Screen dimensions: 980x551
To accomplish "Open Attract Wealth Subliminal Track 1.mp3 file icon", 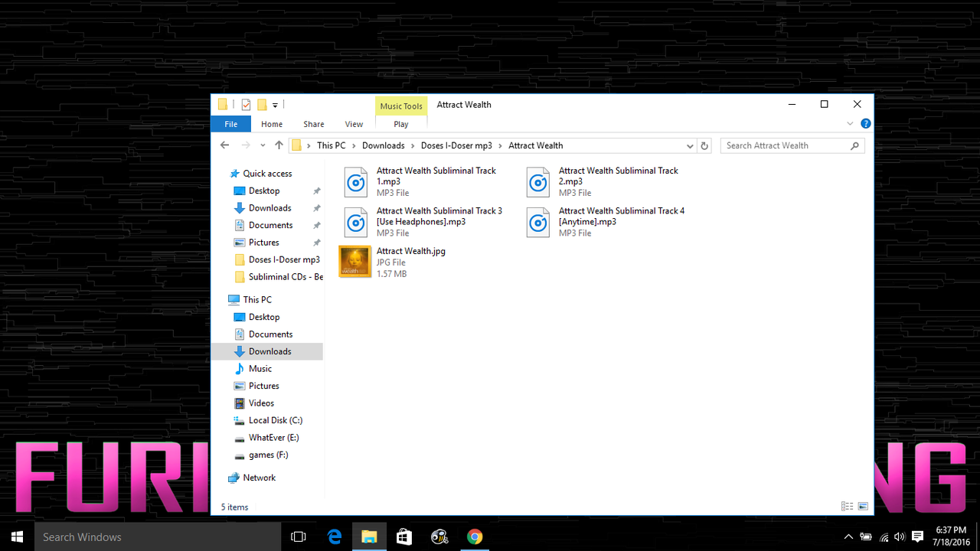I will 356,182.
